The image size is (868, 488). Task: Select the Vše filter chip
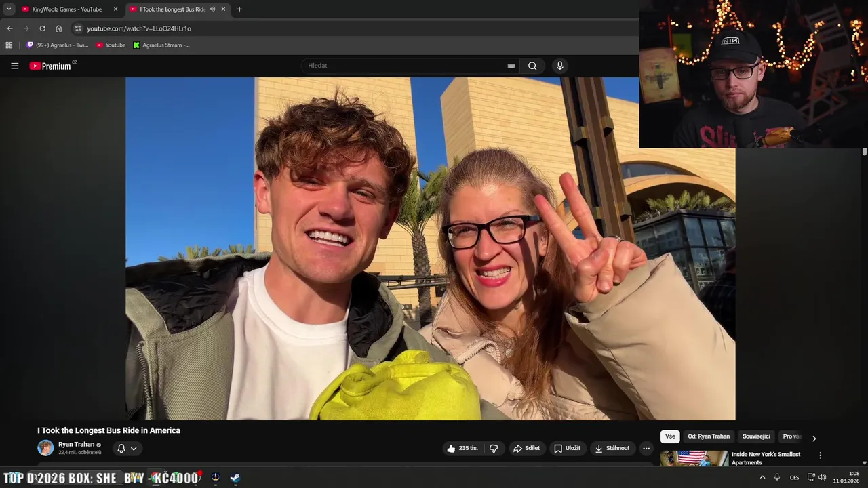[x=670, y=436]
